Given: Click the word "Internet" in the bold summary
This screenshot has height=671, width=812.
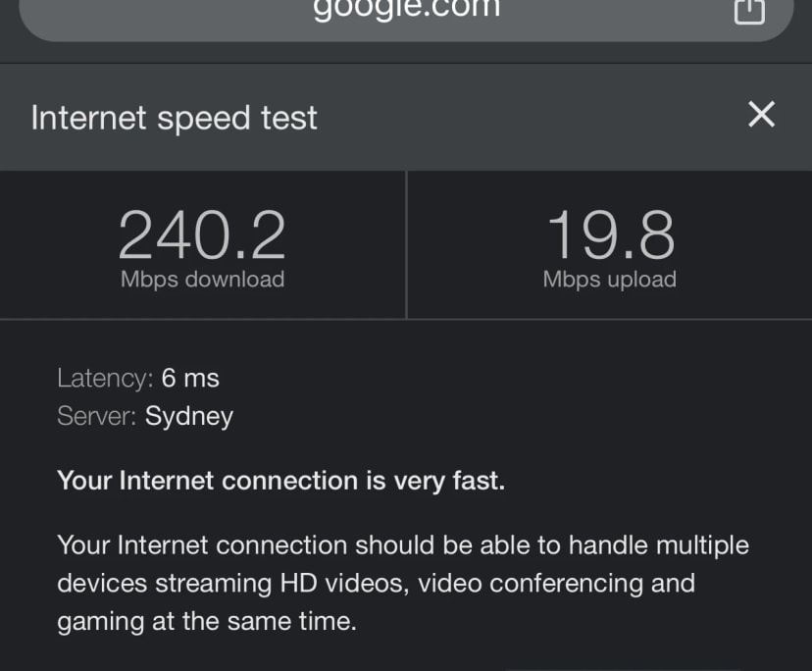Looking at the screenshot, I should pos(166,481).
